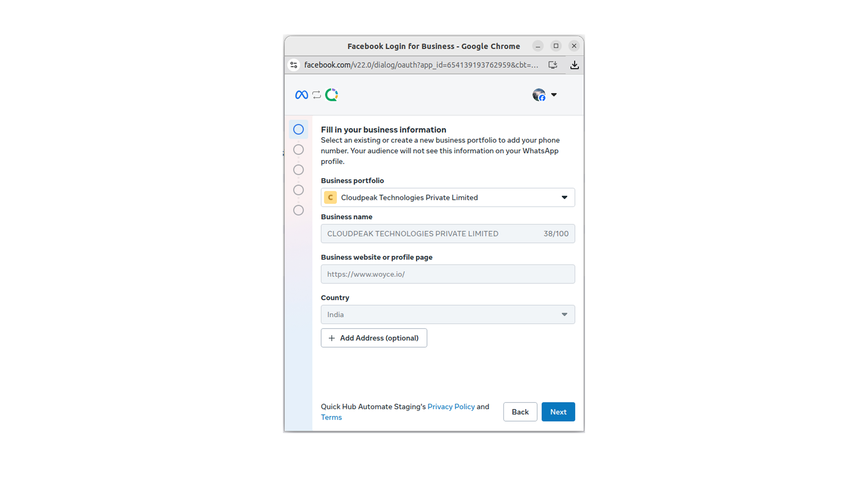Open the Privacy Policy link
868x493 pixels.
tap(451, 407)
